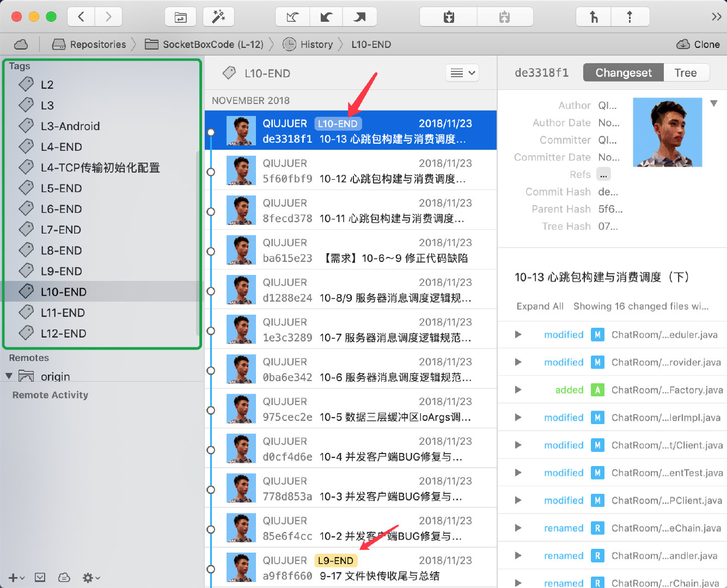Save a stash using the toolbar icon
Image resolution: width=727 pixels, height=588 pixels.
click(449, 17)
